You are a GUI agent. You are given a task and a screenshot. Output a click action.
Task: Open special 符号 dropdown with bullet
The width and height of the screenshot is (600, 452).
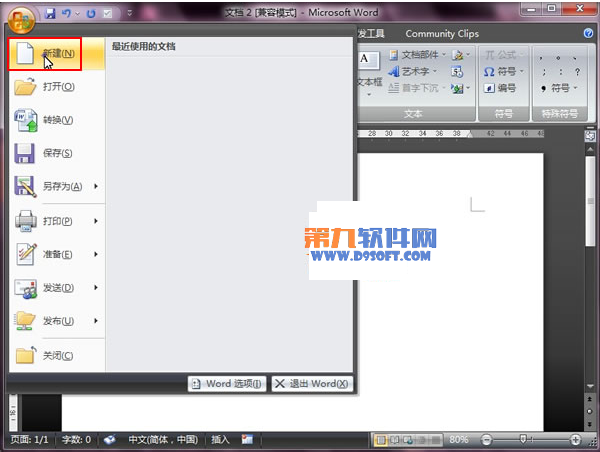559,88
